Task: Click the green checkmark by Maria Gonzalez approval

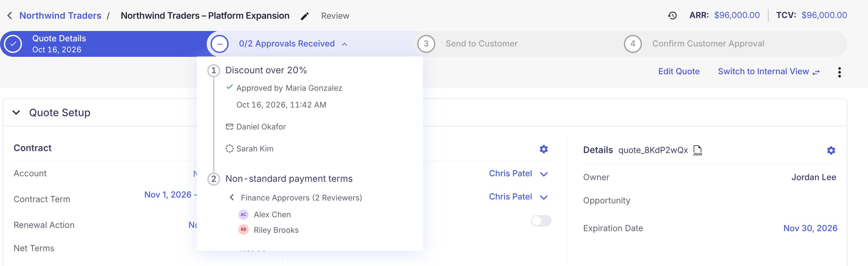Action: [x=230, y=87]
